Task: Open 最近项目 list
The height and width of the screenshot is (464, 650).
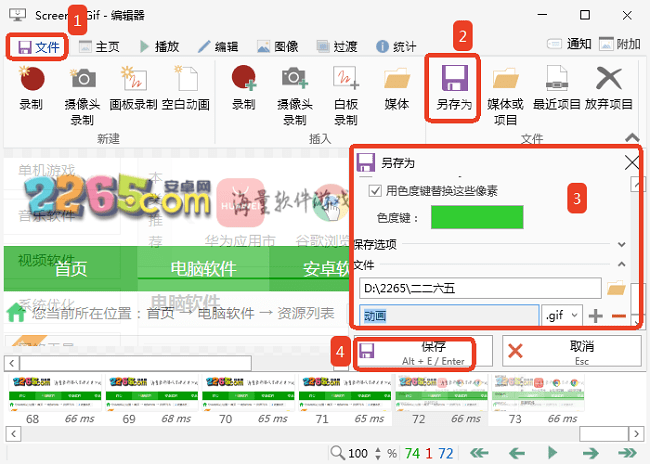Action: click(x=556, y=88)
